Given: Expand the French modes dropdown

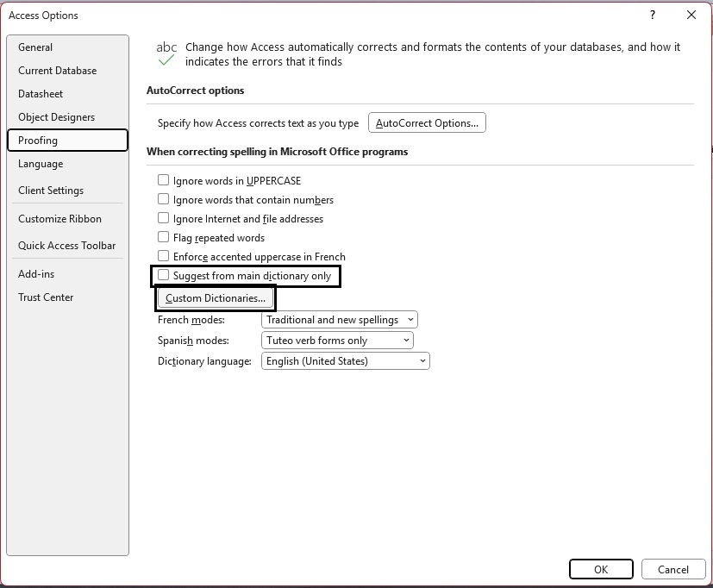Looking at the screenshot, I should coord(339,320).
